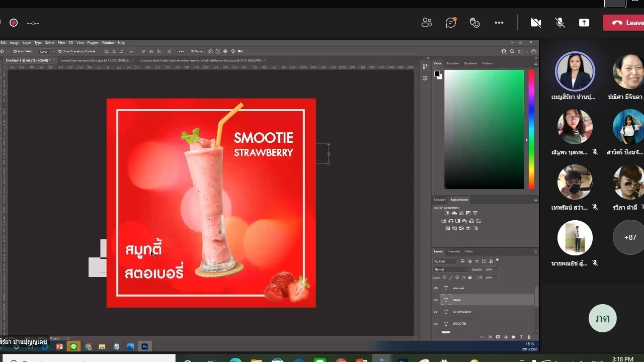Image resolution: width=644 pixels, height=362 pixels.
Task: Open the meeting chat
Action: (x=451, y=23)
